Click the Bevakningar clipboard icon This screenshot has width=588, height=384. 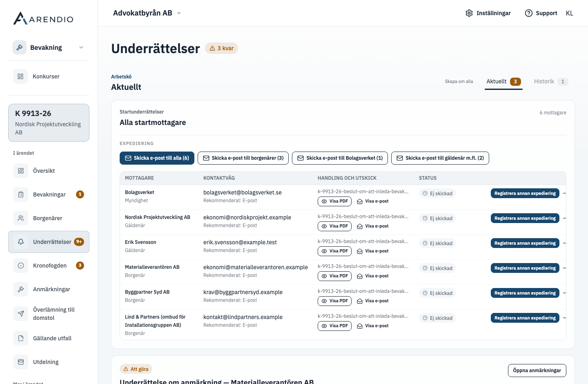pos(21,194)
